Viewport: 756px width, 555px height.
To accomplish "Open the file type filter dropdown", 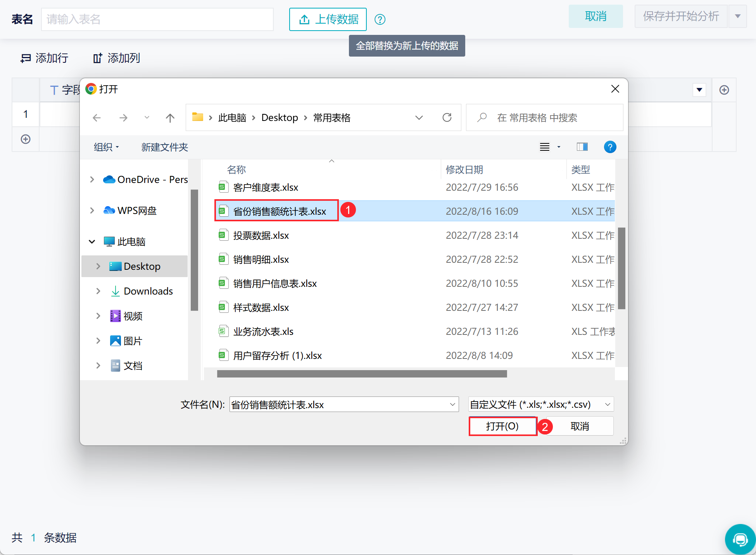I will pyautogui.click(x=541, y=405).
